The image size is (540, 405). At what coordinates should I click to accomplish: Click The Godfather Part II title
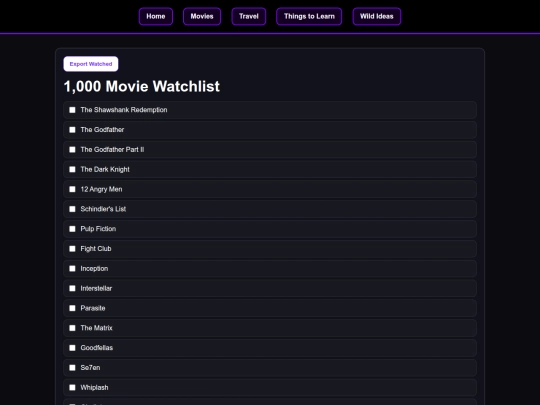pyautogui.click(x=112, y=149)
